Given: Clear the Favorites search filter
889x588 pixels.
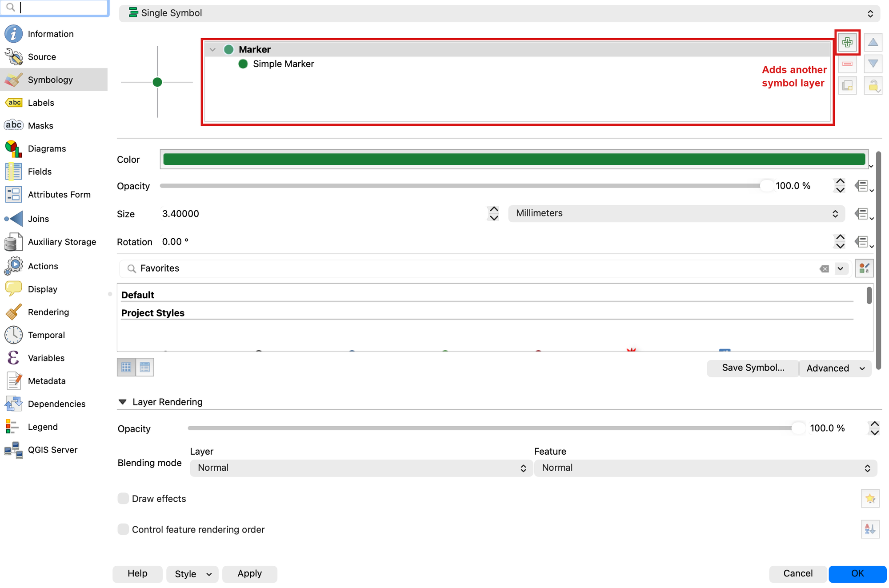Looking at the screenshot, I should [x=824, y=269].
